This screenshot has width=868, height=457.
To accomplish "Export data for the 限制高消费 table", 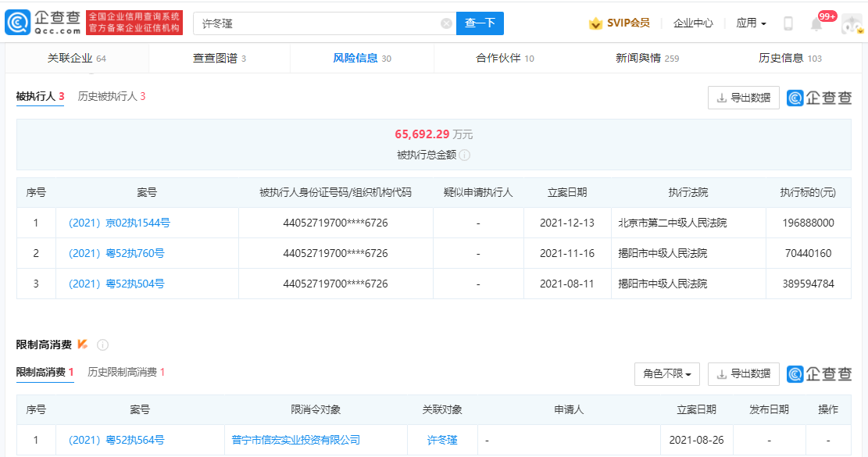I will point(744,374).
